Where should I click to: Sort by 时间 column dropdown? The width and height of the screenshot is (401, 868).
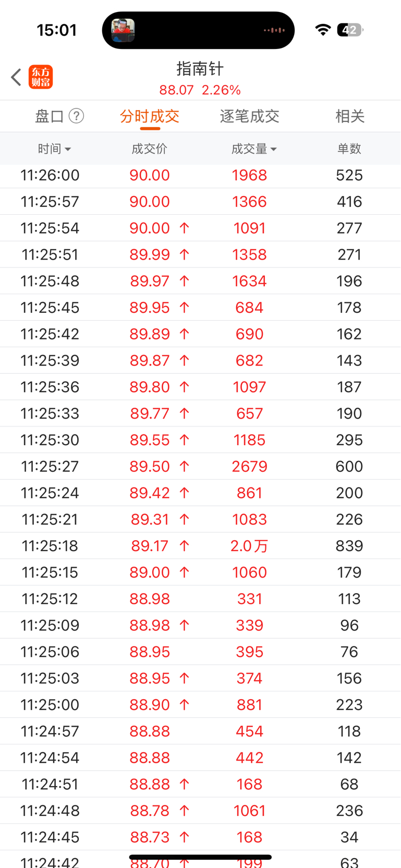54,149
